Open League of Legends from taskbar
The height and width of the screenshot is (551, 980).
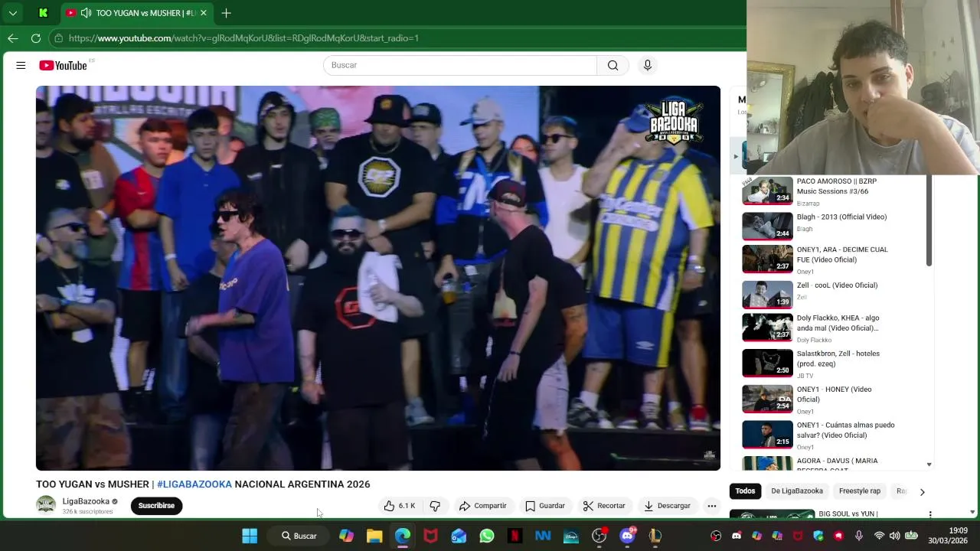coord(655,536)
